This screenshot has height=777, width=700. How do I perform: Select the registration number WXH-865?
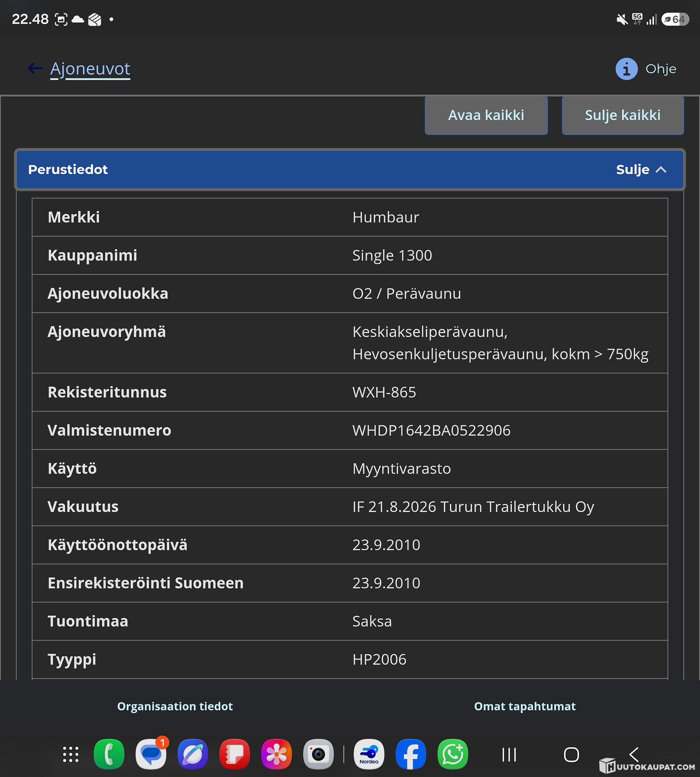point(384,392)
